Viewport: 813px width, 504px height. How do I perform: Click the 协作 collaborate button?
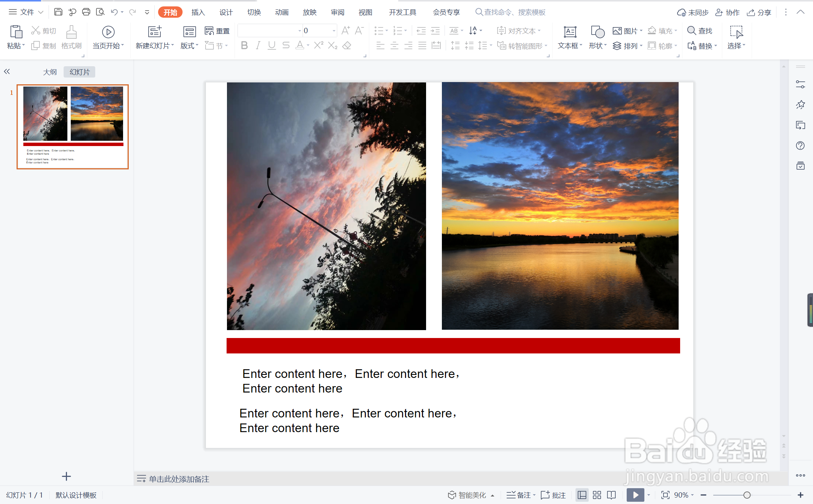pyautogui.click(x=728, y=12)
